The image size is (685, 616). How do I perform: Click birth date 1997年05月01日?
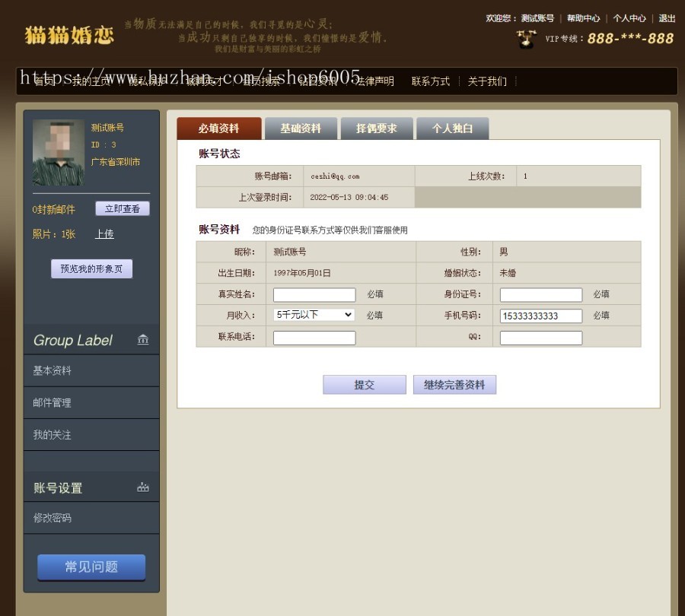(302, 273)
